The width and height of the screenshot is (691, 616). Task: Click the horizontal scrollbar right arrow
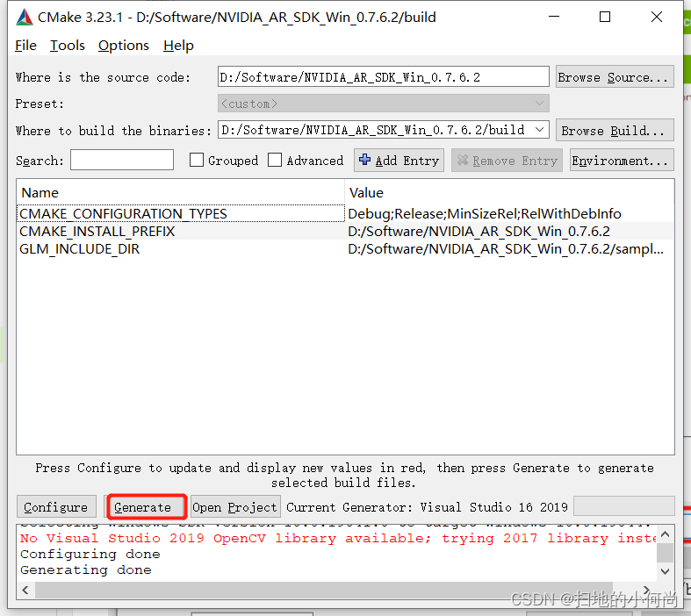coord(646,590)
